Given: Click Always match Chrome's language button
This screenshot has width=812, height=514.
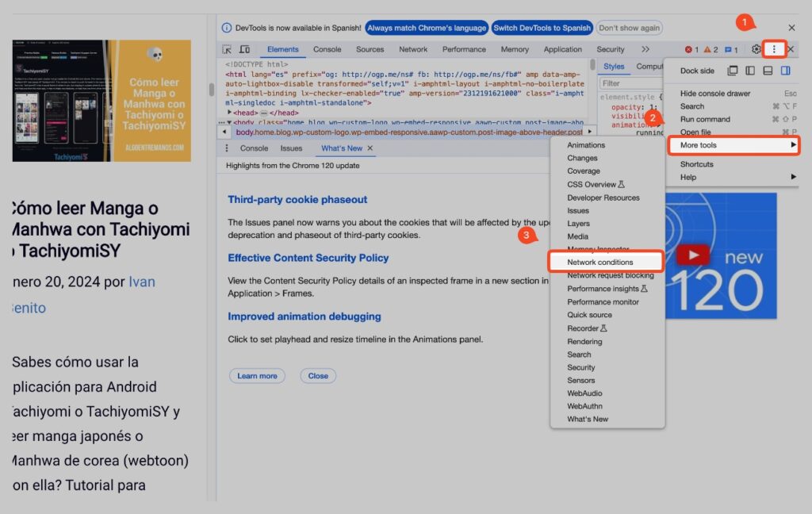Looking at the screenshot, I should point(427,28).
